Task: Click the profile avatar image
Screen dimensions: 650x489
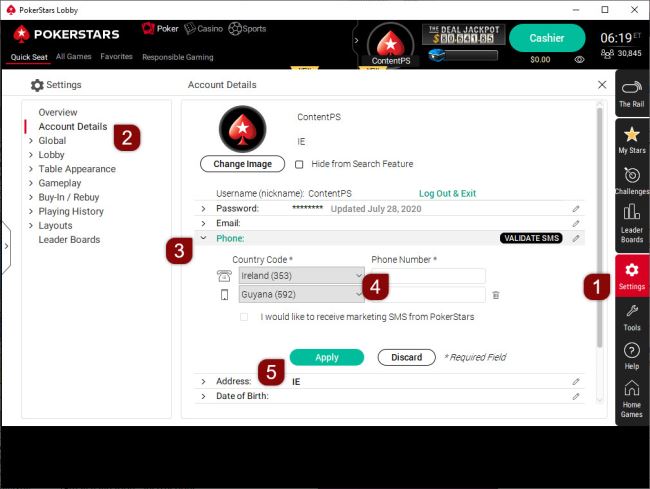Action: pos(243,129)
